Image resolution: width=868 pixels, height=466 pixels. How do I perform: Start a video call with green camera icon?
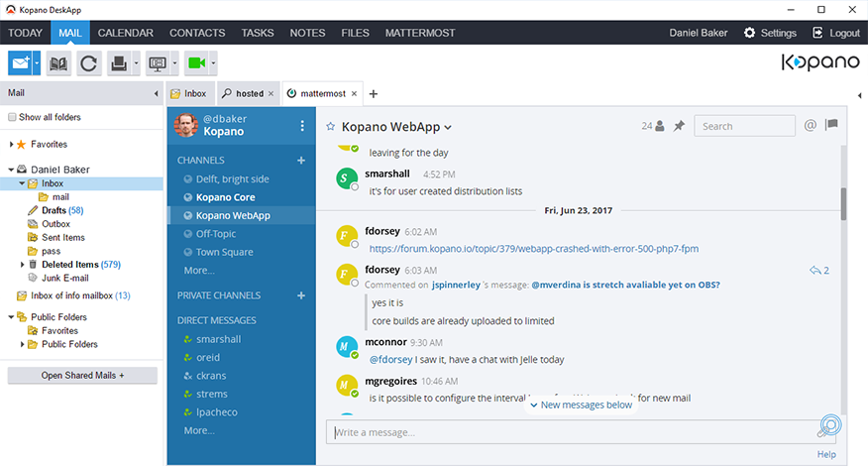(196, 63)
